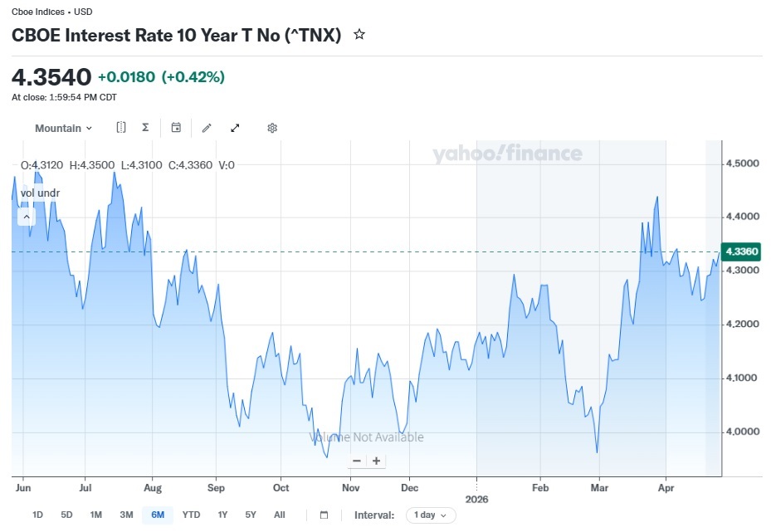The height and width of the screenshot is (532, 771).
Task: Open date range calendar icon
Action: coord(324,515)
